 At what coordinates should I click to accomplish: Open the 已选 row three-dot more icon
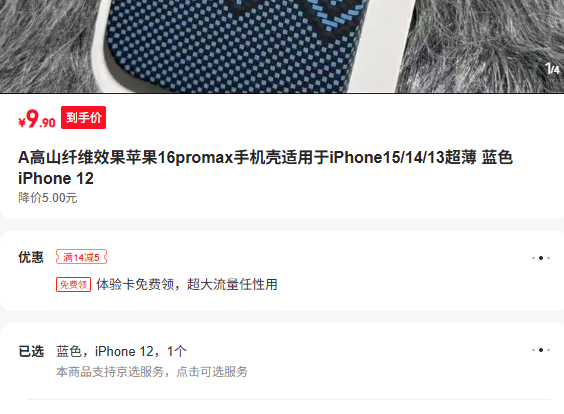click(x=541, y=350)
